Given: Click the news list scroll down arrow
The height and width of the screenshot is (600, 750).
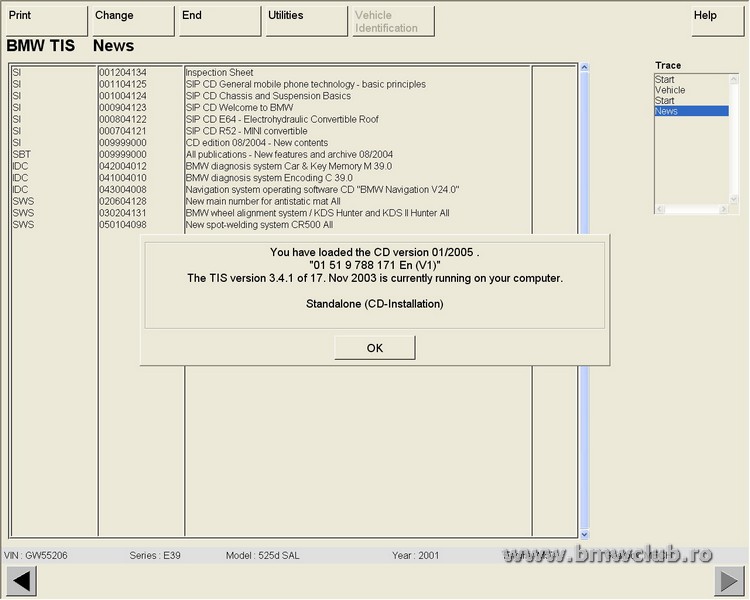Looking at the screenshot, I should 584,534.
